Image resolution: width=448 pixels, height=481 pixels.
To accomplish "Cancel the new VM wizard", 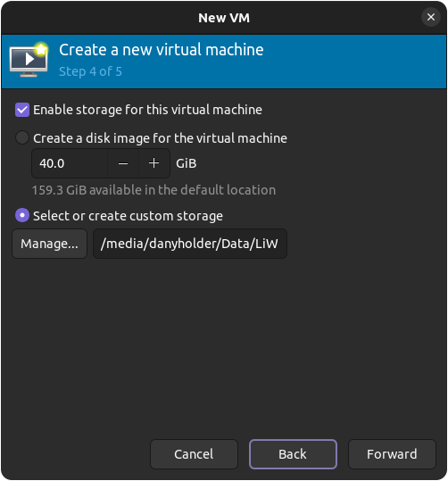I will tap(194, 454).
